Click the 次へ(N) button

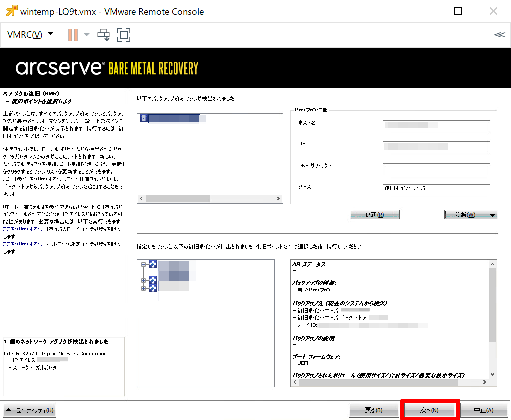tap(429, 410)
